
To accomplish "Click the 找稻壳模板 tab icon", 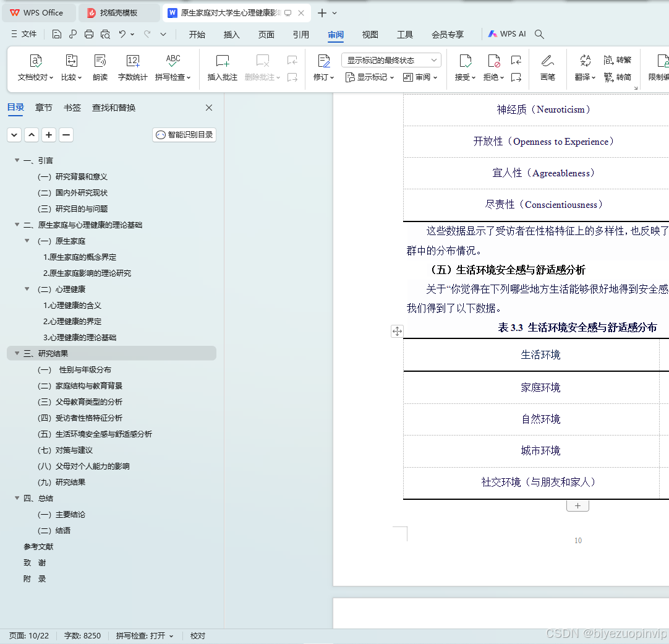I will pyautogui.click(x=92, y=13).
